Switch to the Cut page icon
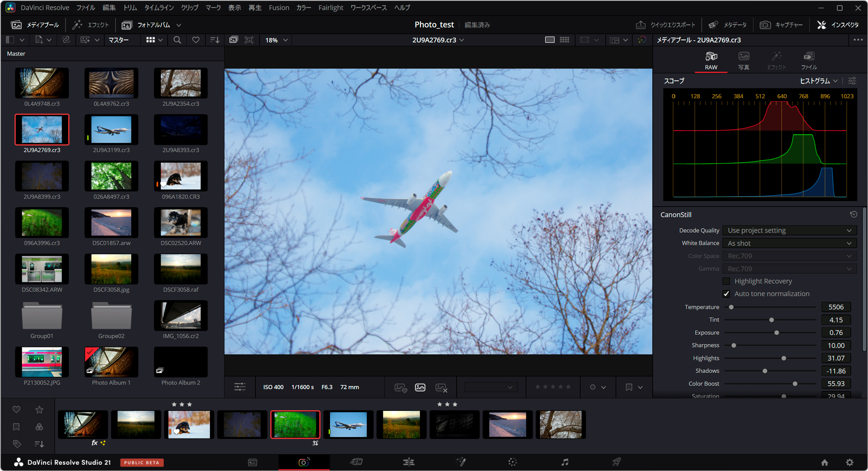The width and height of the screenshot is (868, 471). (356, 462)
